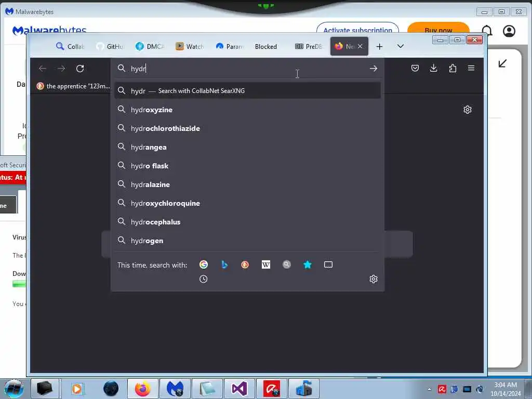Collapse Malwarebytes panel with diagonal arrow
This screenshot has width=532, height=399.
pyautogui.click(x=502, y=63)
